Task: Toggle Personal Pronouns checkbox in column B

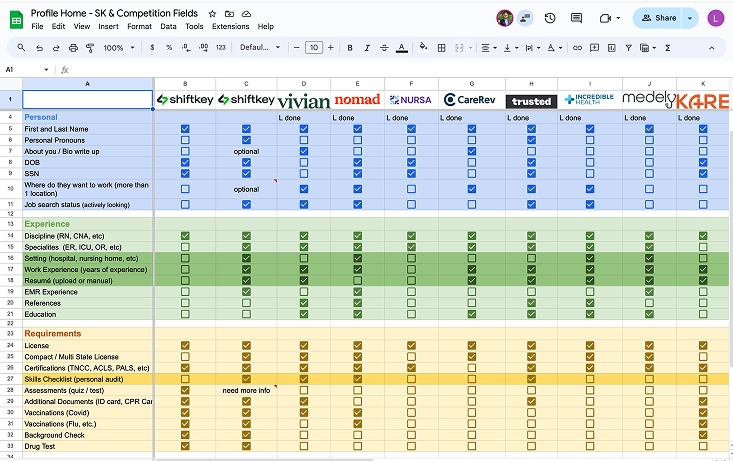Action: tap(185, 140)
